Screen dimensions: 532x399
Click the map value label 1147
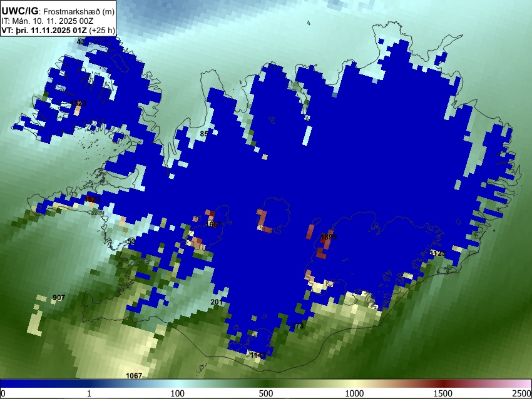258,355
